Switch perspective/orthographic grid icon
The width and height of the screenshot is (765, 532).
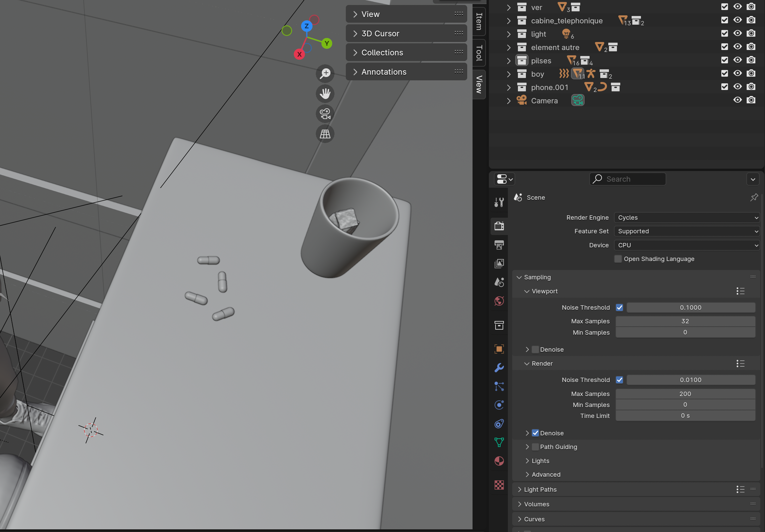coord(325,134)
